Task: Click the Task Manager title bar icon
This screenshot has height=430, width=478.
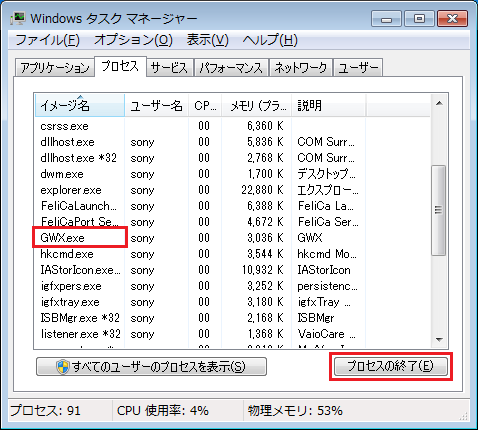Action: pos(18,18)
